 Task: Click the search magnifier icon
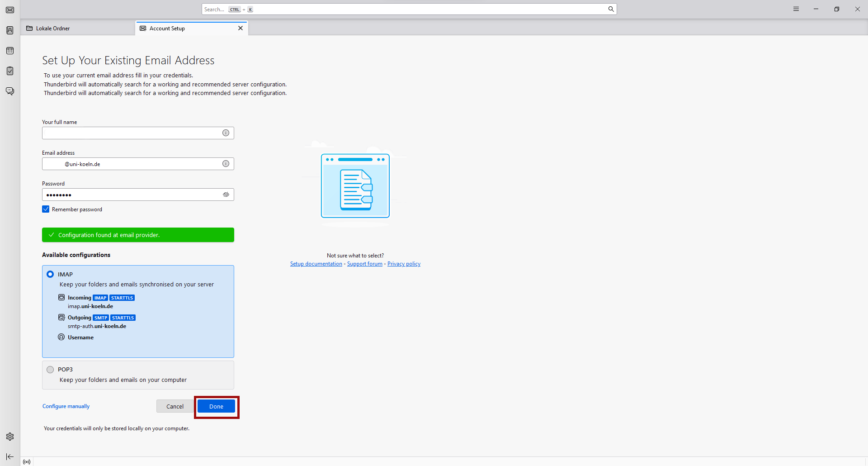[611, 9]
